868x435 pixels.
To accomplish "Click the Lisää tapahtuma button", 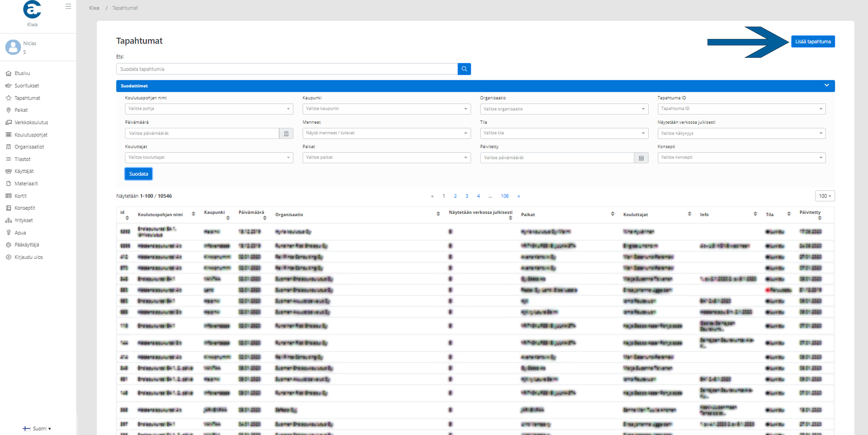I will pyautogui.click(x=812, y=42).
